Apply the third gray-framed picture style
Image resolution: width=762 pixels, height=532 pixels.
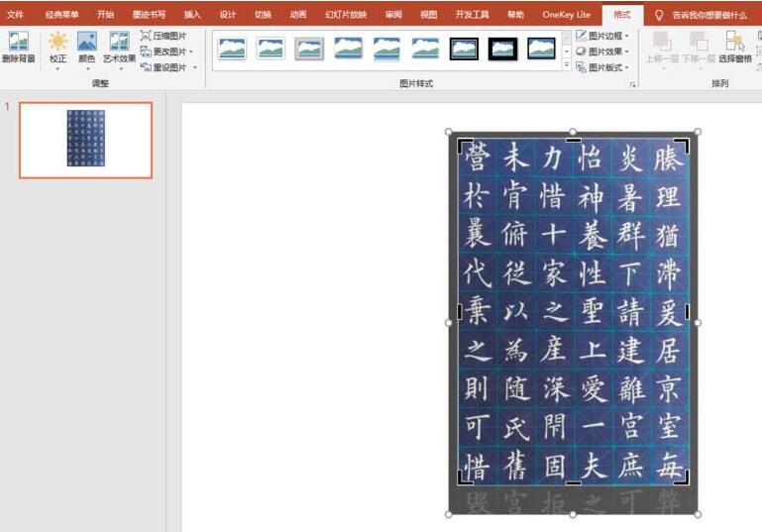point(309,49)
